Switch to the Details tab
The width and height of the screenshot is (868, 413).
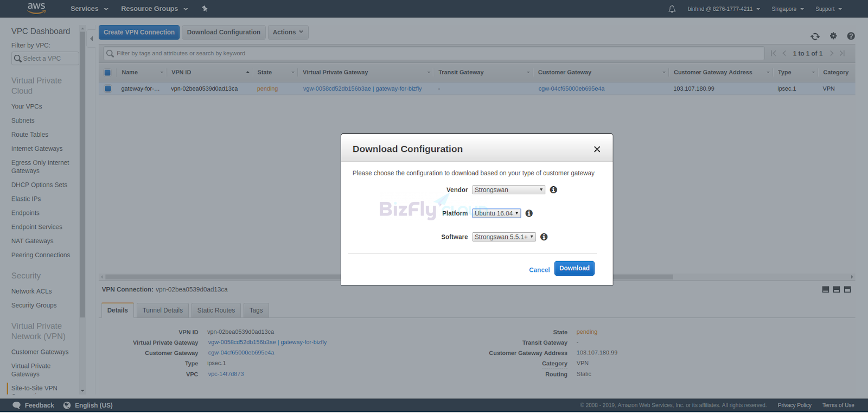click(118, 310)
